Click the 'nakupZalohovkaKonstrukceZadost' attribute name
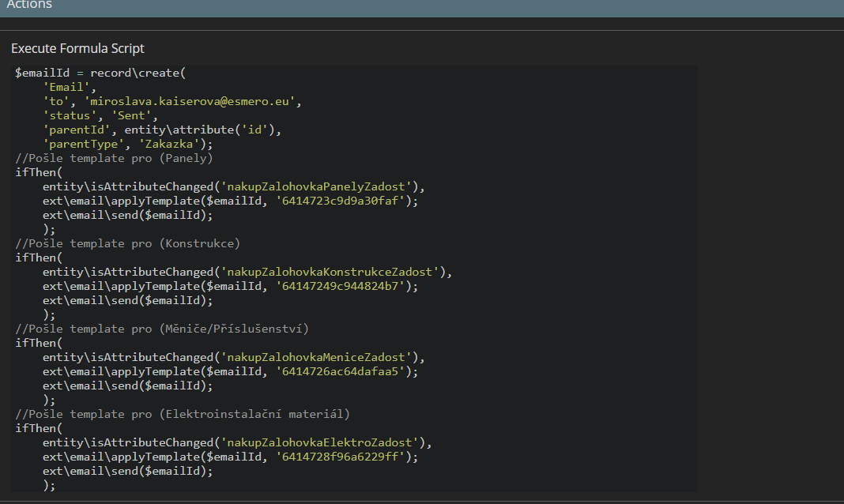844x504 pixels. tap(332, 272)
